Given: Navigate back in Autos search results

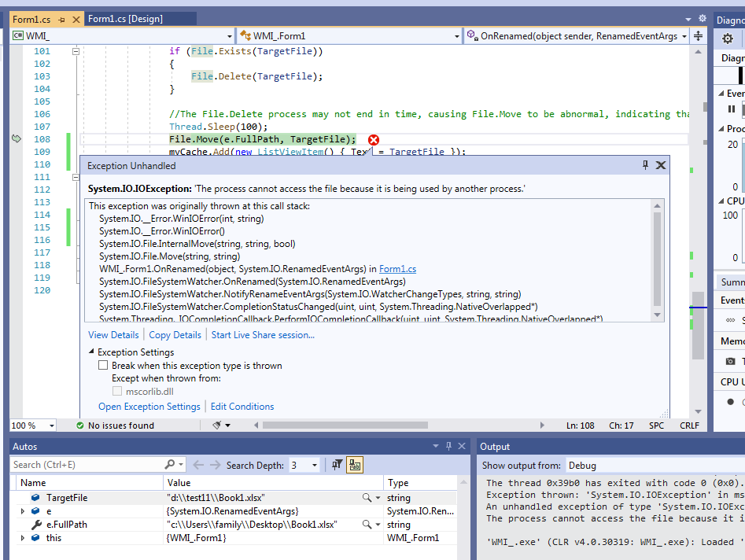Looking at the screenshot, I should (x=198, y=465).
